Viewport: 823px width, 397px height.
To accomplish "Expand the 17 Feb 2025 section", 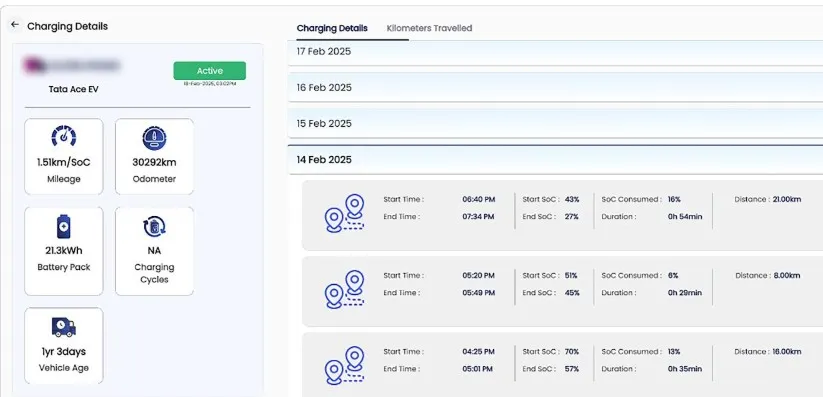I will 555,53.
